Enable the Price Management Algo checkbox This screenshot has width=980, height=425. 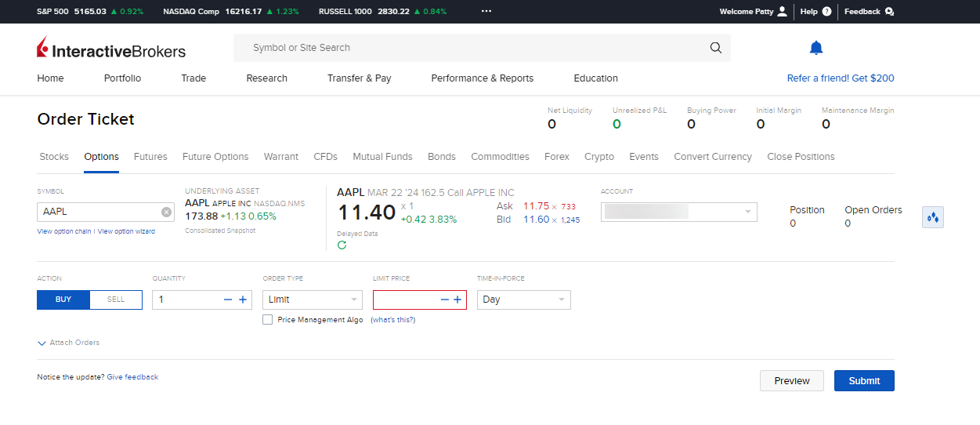click(268, 320)
